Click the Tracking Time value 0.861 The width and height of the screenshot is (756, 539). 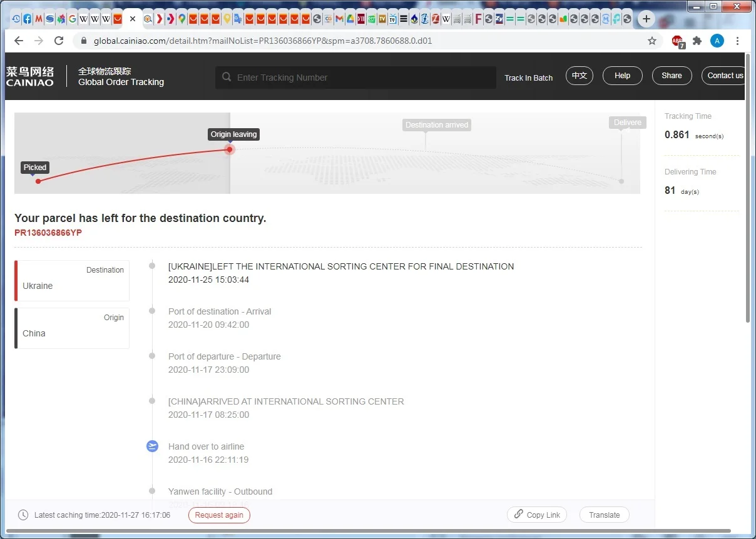pyautogui.click(x=677, y=134)
